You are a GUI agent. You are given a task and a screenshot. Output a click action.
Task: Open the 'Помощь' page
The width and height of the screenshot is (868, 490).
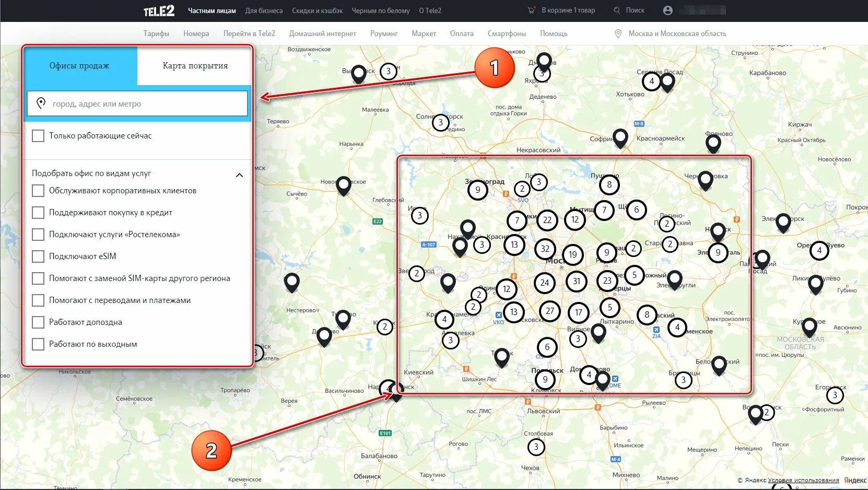(554, 33)
